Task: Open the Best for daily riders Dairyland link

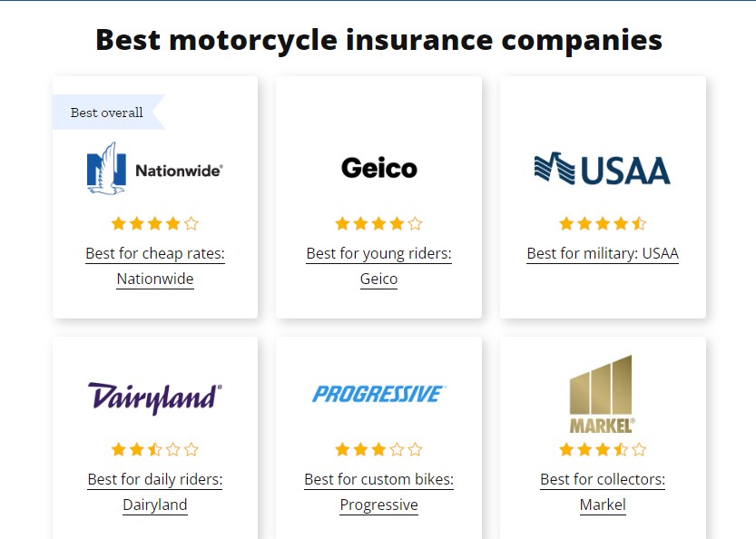Action: point(154,492)
